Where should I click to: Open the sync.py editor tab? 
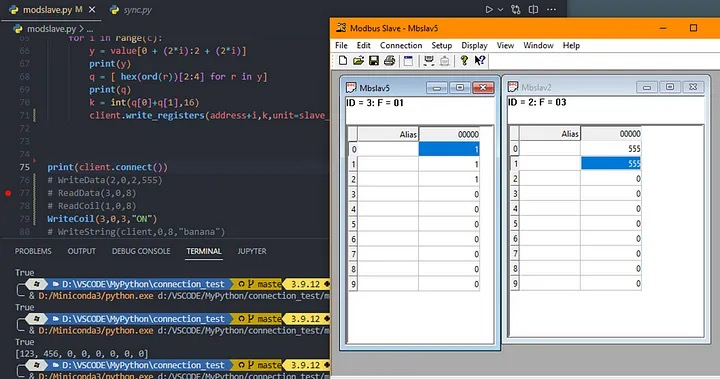131,10
